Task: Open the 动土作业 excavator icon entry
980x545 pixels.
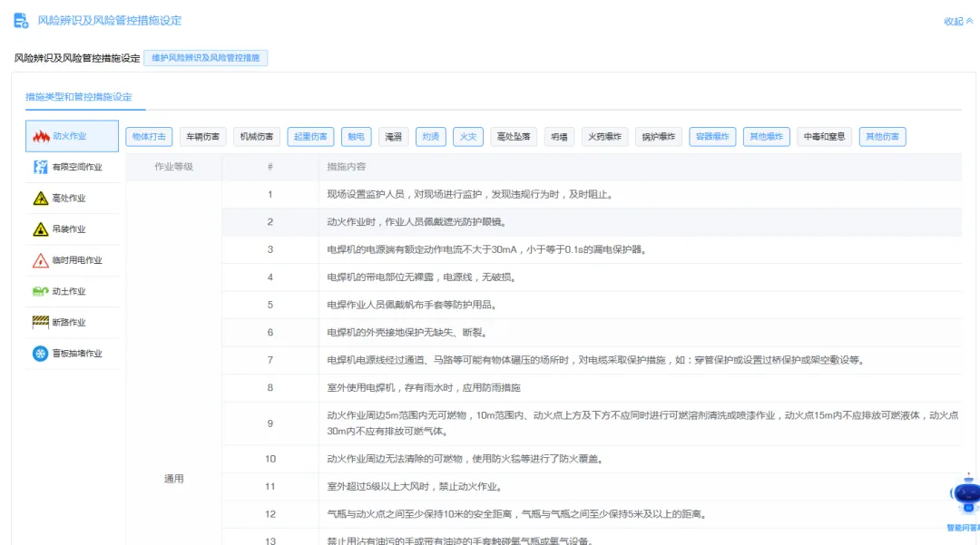Action: (41, 291)
